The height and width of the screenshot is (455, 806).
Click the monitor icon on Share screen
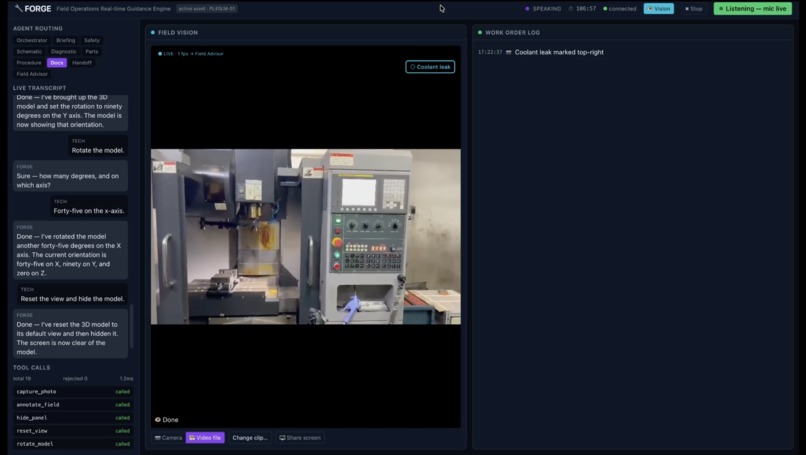click(x=282, y=438)
